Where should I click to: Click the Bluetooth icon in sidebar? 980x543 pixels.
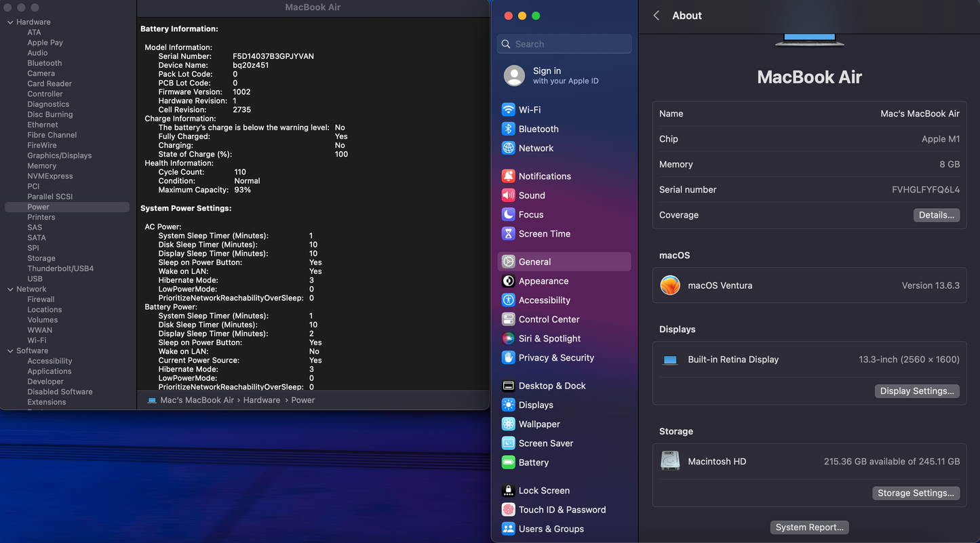[x=508, y=129]
